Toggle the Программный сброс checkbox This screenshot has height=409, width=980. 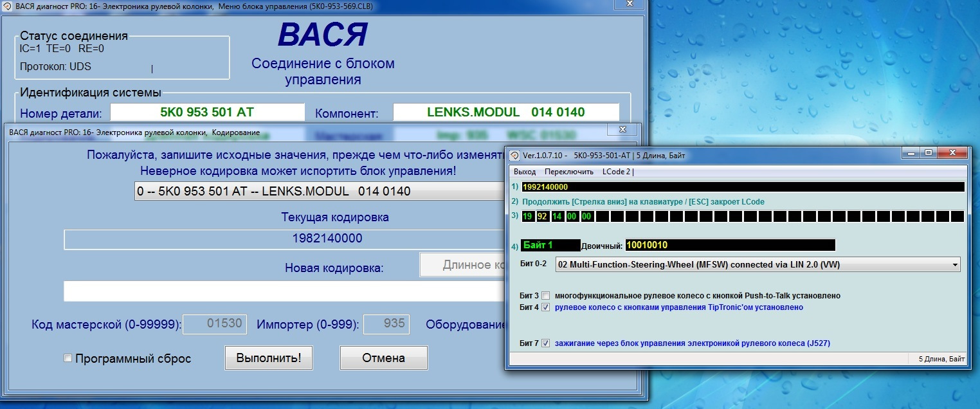click(68, 358)
